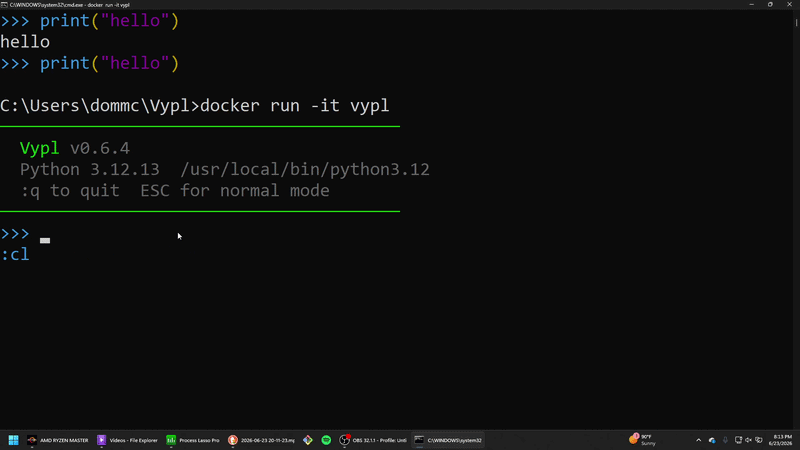Open the Windows Start menu
Screen dimensions: 800x450
pos(13,440)
